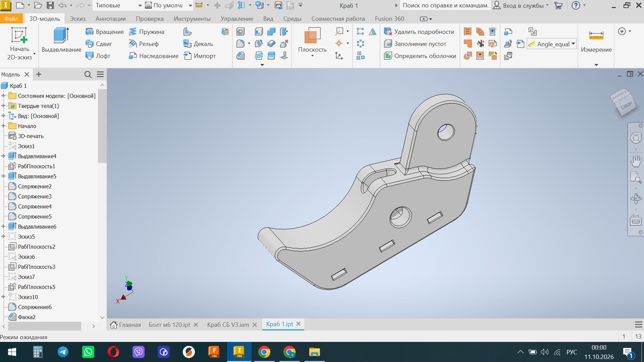The image size is (644, 362).
Task: Click the Вращение revolve tool
Action: click(105, 32)
